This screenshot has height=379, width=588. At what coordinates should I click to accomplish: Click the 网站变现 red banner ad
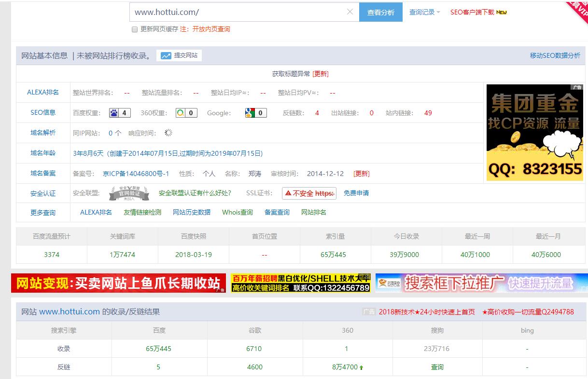(x=118, y=284)
